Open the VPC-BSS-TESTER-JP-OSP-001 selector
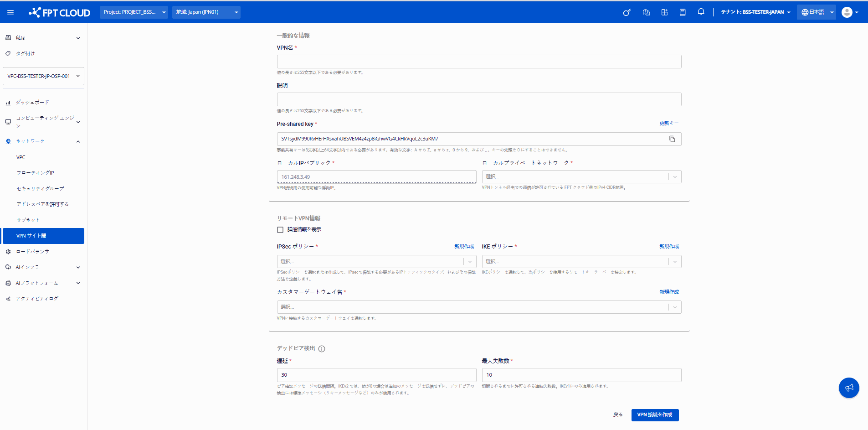The width and height of the screenshot is (868, 430). (x=43, y=76)
